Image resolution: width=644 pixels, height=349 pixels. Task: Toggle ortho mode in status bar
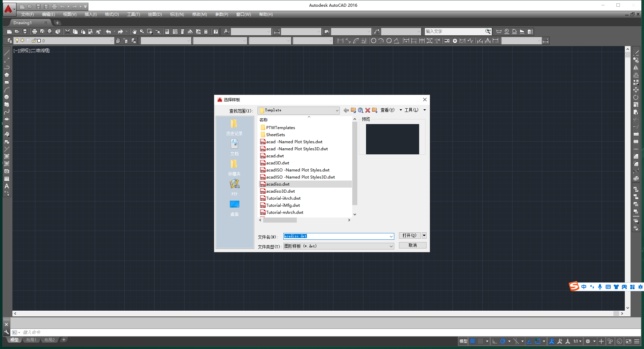click(494, 341)
